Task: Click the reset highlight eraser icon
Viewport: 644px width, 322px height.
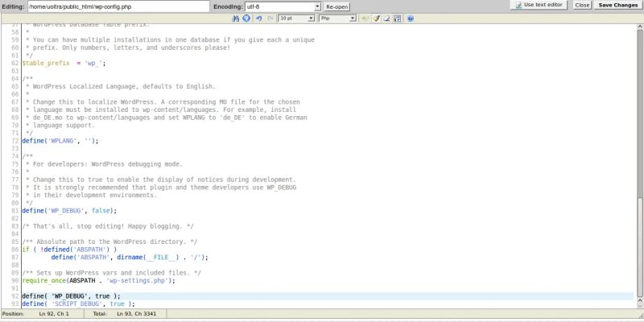Action: click(x=386, y=19)
